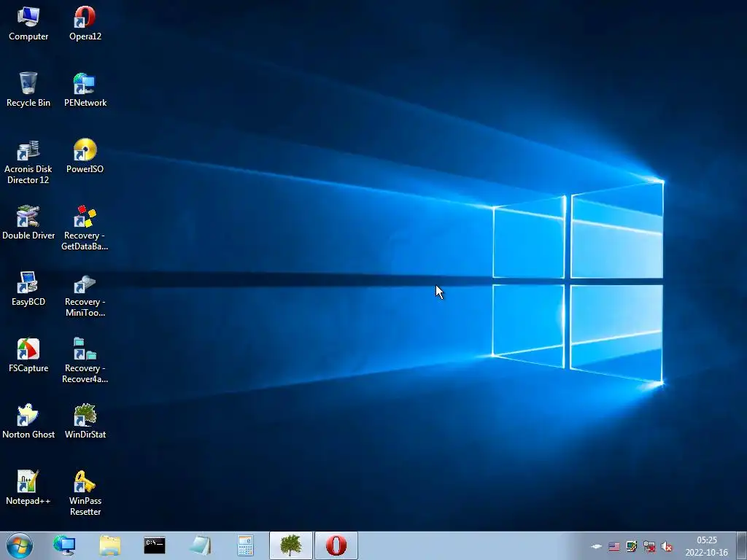Select the Recycle Bin desktop icon
This screenshot has height=560, width=747.
[28, 89]
